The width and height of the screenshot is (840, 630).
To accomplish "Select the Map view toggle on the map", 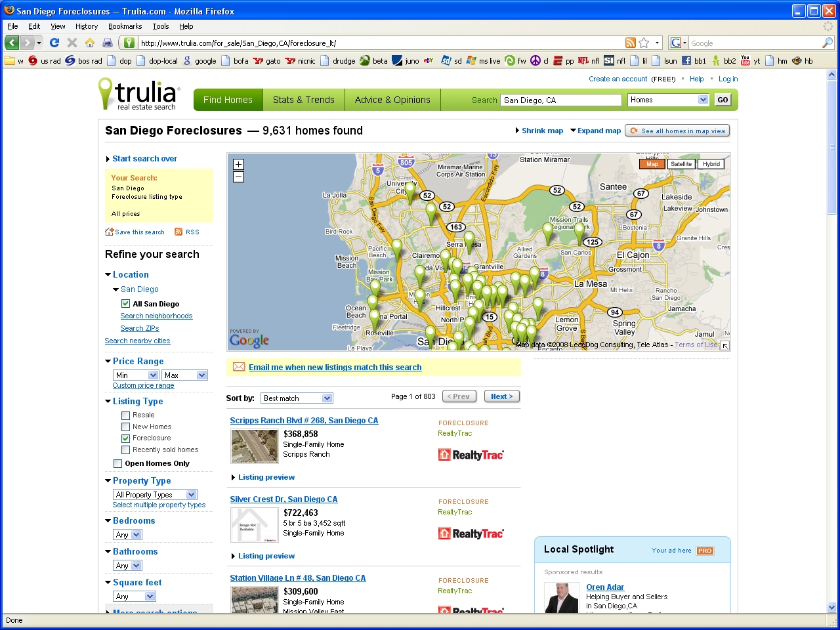I will coord(652,164).
